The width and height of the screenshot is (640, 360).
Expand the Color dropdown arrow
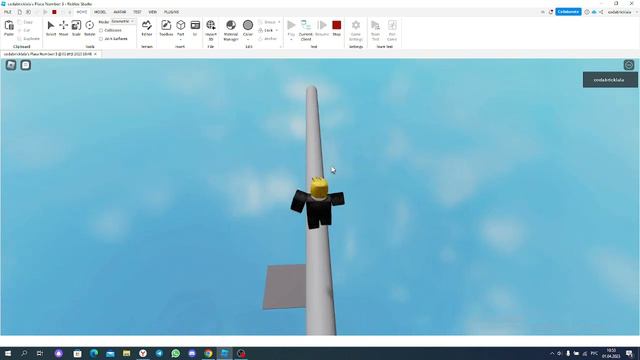(248, 40)
